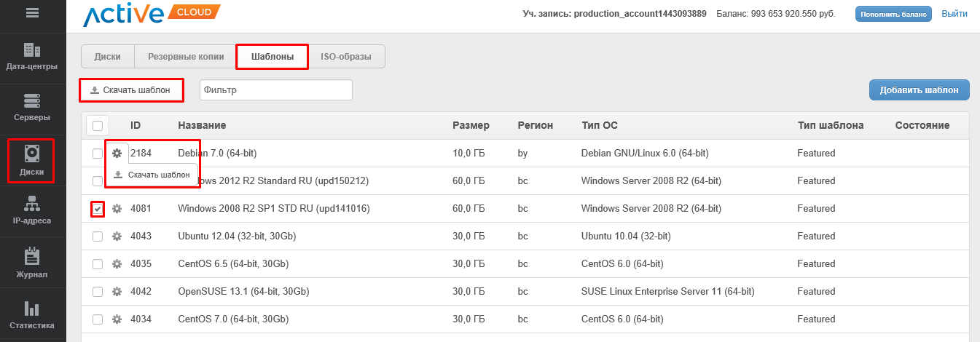Open IP-адреса section in sidebar
Viewport: 980px width, 342px height.
32,211
